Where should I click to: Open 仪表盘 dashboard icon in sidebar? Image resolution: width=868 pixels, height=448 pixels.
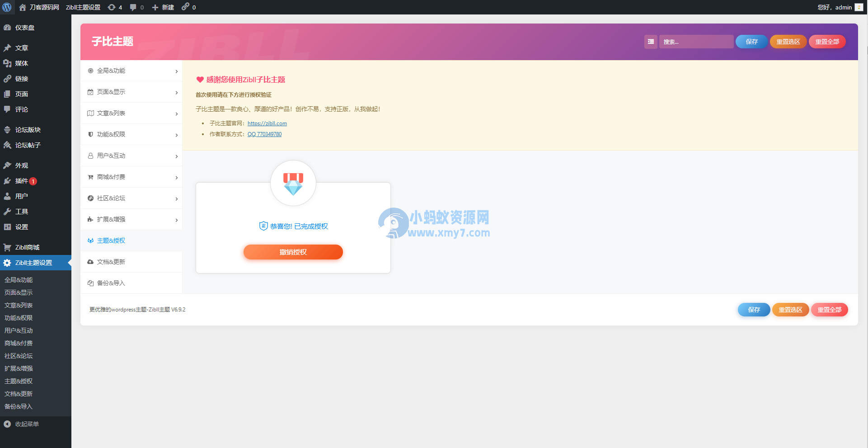point(7,28)
